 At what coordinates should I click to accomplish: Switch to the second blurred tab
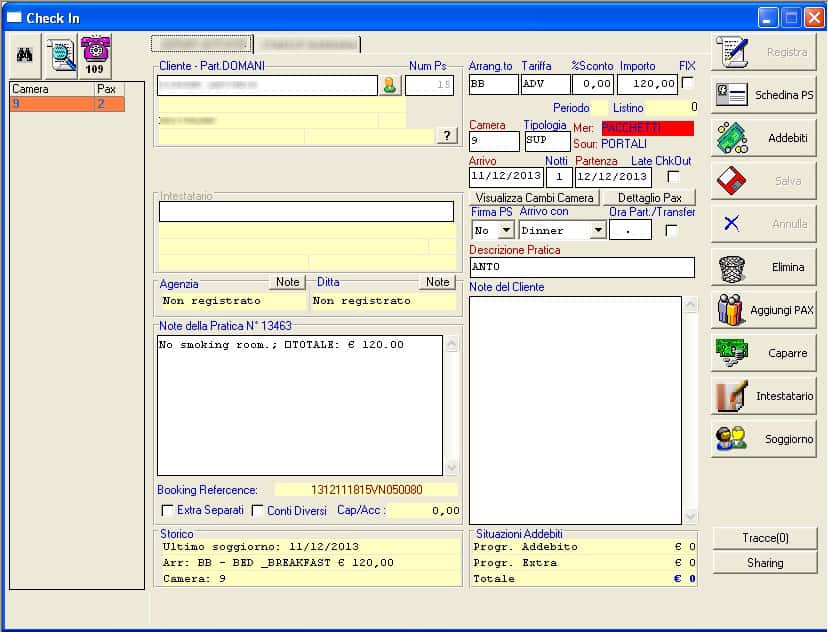click(308, 44)
